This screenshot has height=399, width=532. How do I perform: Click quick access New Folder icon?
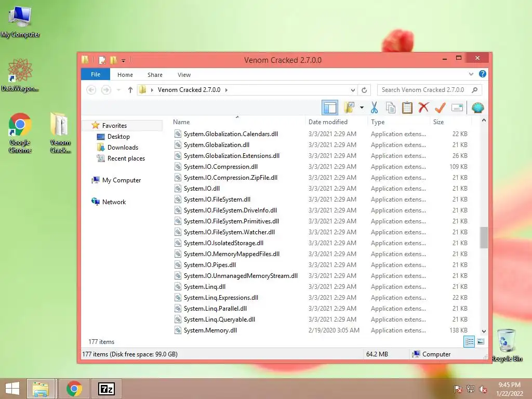click(x=113, y=60)
